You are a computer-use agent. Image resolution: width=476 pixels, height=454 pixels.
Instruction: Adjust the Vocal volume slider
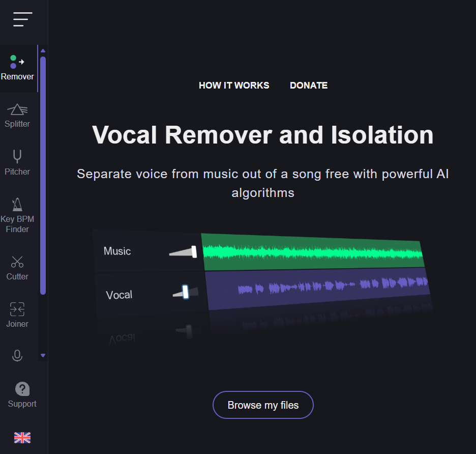click(x=184, y=291)
